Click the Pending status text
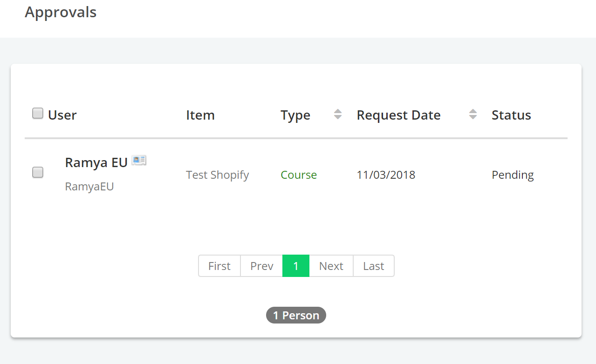The height and width of the screenshot is (364, 596). (513, 175)
